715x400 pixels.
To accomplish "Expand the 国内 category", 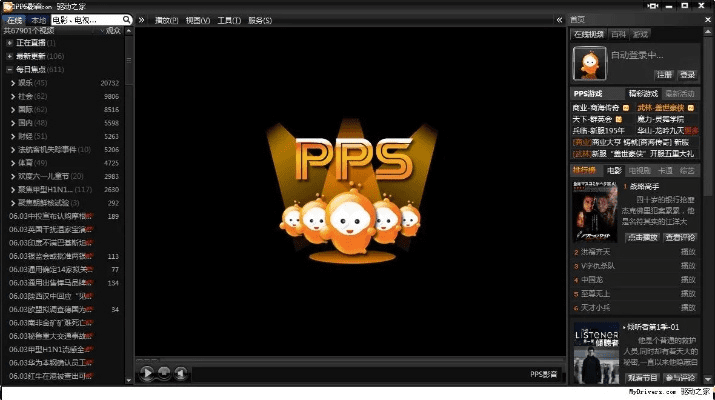I will 13,123.
